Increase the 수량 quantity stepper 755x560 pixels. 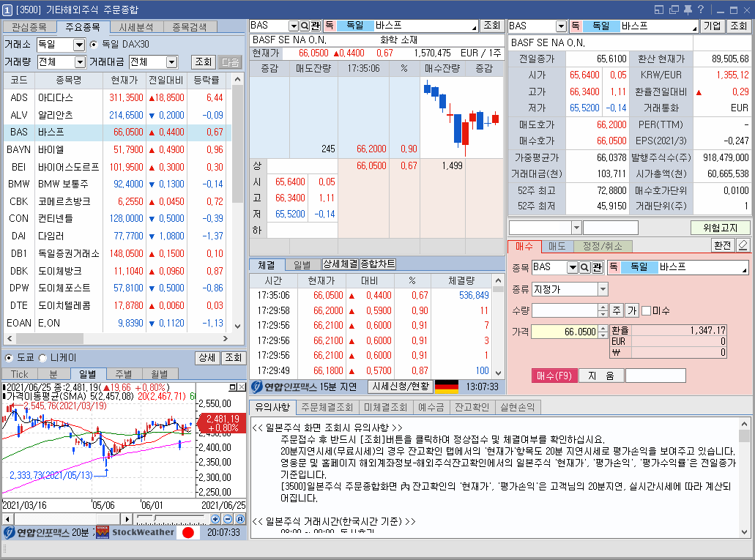tap(603, 307)
